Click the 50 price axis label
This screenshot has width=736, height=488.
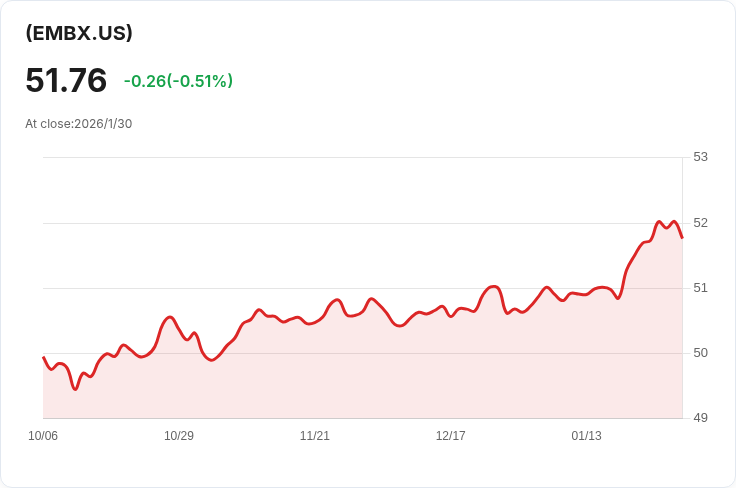700,353
